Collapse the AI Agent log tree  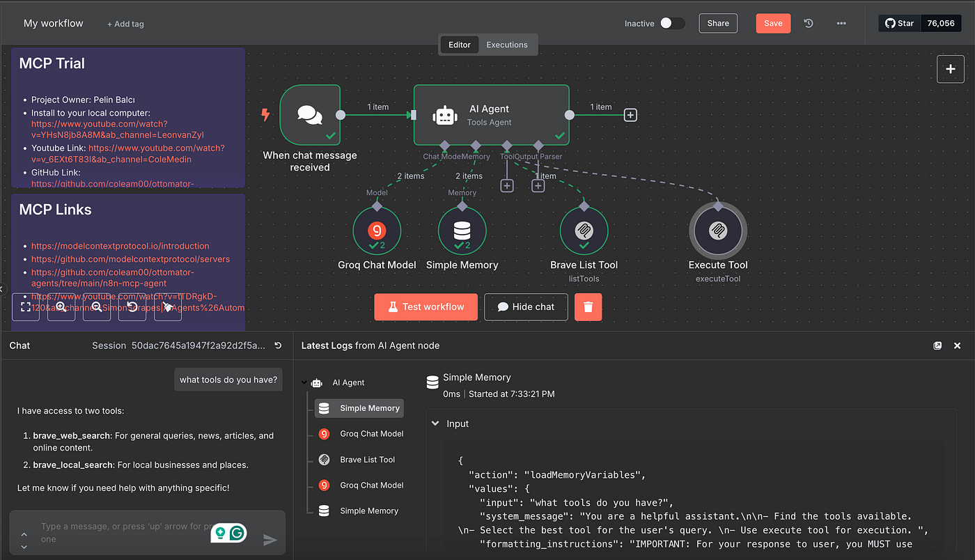(x=304, y=382)
